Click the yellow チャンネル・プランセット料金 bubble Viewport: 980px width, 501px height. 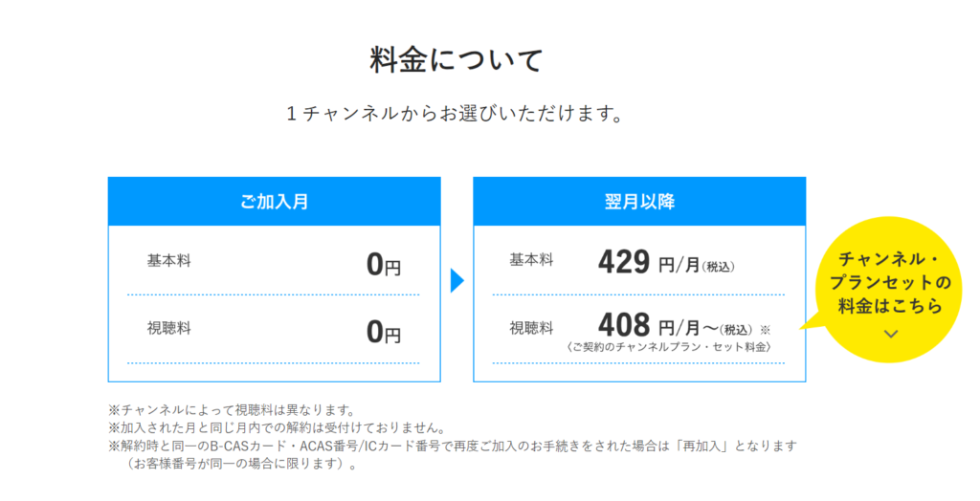pos(888,290)
